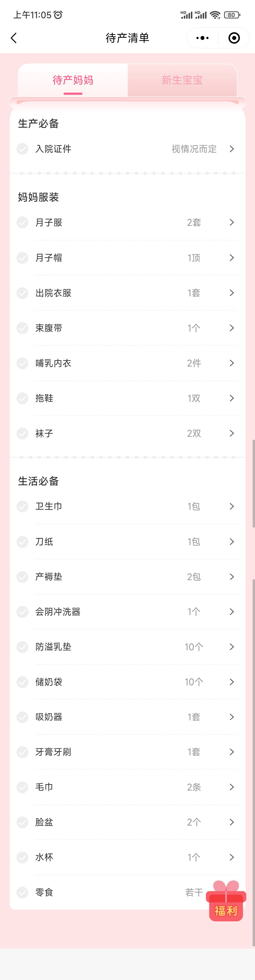Tap the Wi-Fi status icon

point(215,15)
